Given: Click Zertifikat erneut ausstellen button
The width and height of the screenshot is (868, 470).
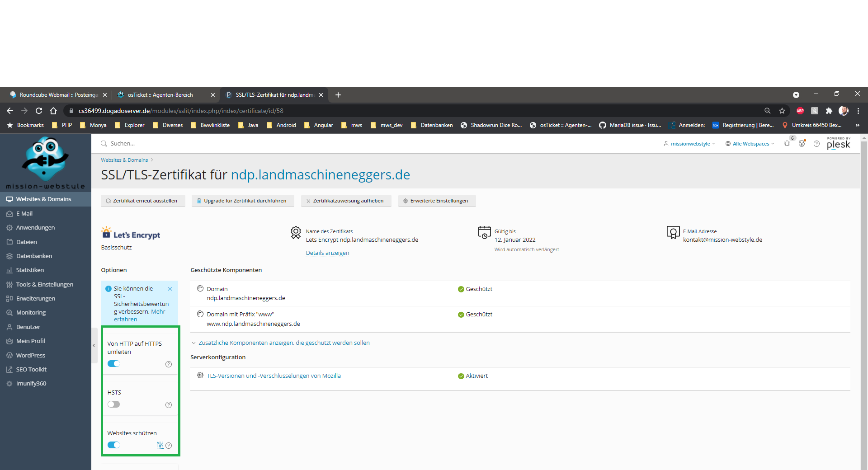Looking at the screenshot, I should [x=142, y=201].
